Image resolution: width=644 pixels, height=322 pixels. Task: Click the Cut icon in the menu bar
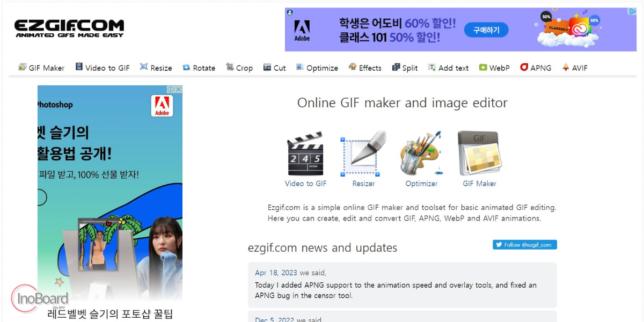(267, 68)
